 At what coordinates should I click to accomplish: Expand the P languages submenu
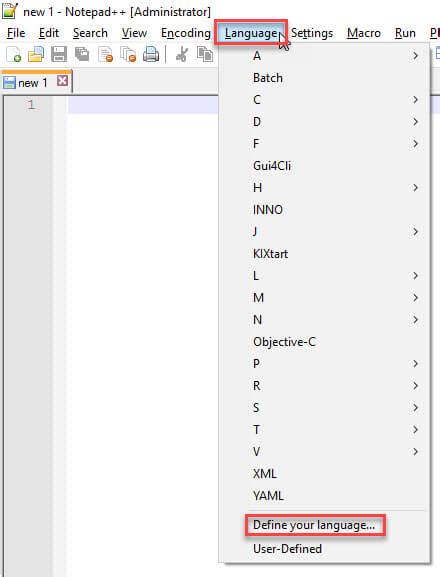point(324,364)
